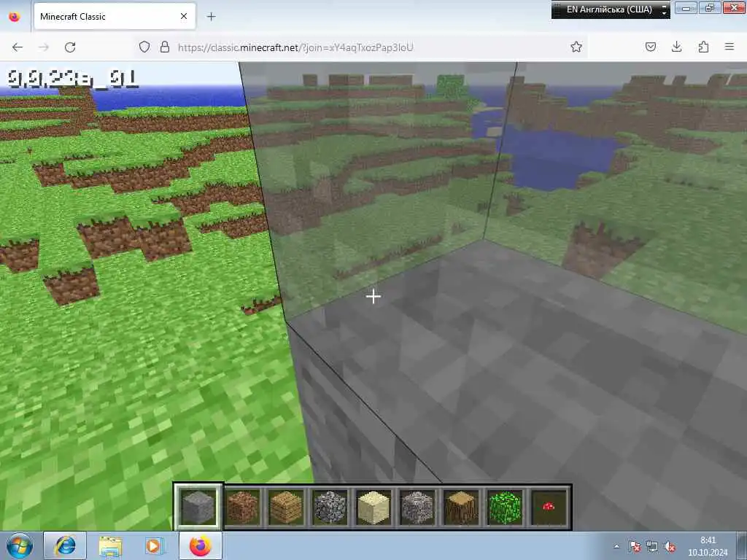This screenshot has height=560, width=747.
Task: Close the Minecraft Classic tab
Action: click(184, 17)
